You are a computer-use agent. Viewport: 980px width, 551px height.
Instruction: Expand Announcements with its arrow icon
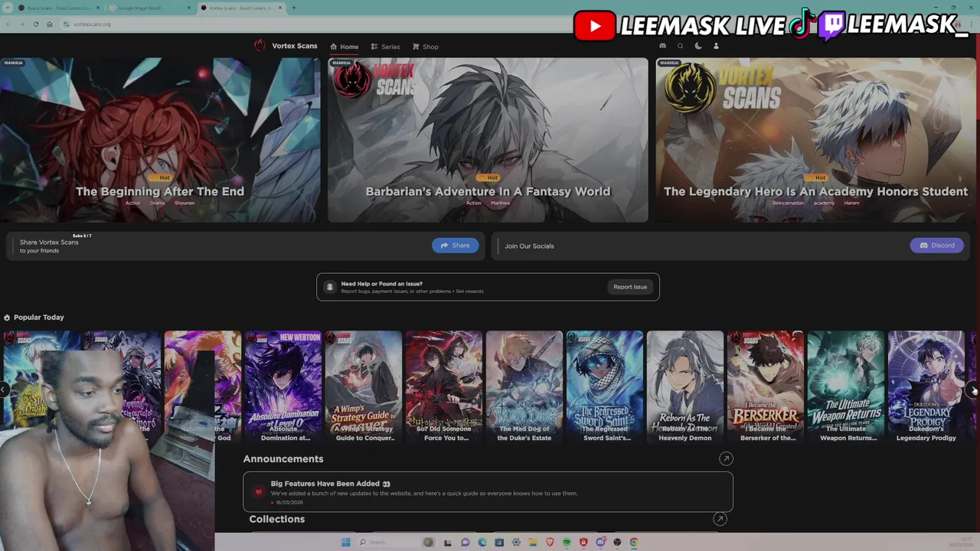pyautogui.click(x=726, y=459)
